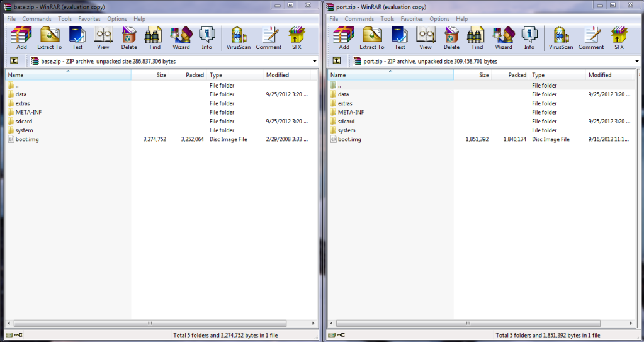Open Wizard in base.zip window
The width and height of the screenshot is (644, 342).
tap(181, 38)
